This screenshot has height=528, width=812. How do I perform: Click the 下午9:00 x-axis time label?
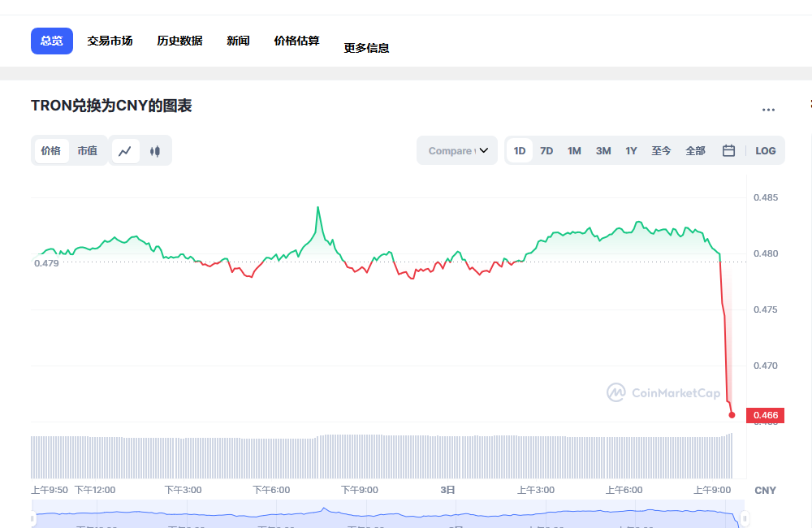[360, 490]
